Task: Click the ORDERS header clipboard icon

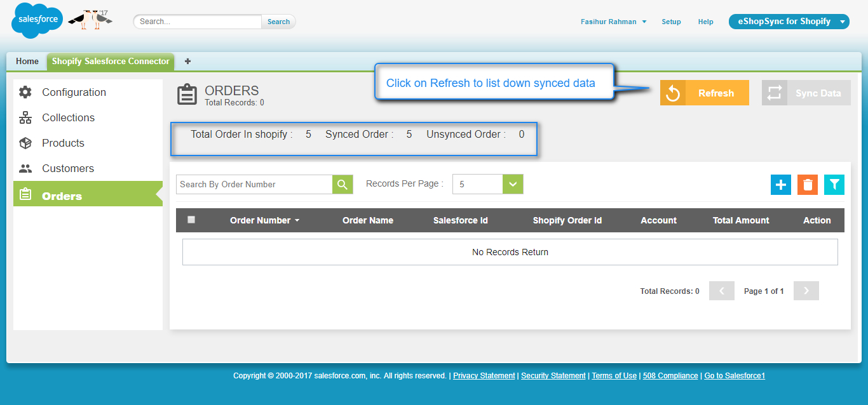Action: coord(187,94)
